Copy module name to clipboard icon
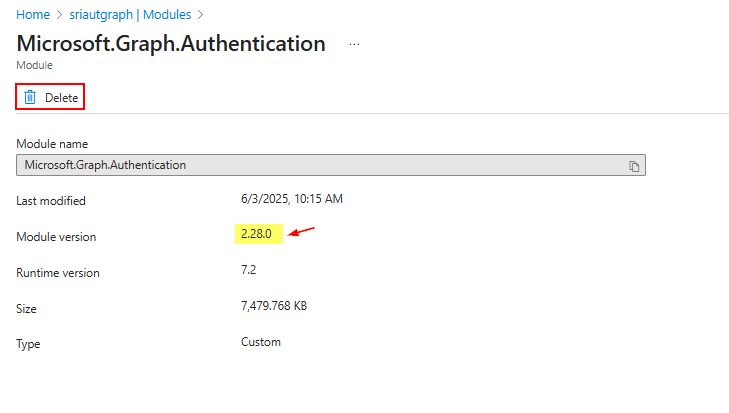 [634, 166]
